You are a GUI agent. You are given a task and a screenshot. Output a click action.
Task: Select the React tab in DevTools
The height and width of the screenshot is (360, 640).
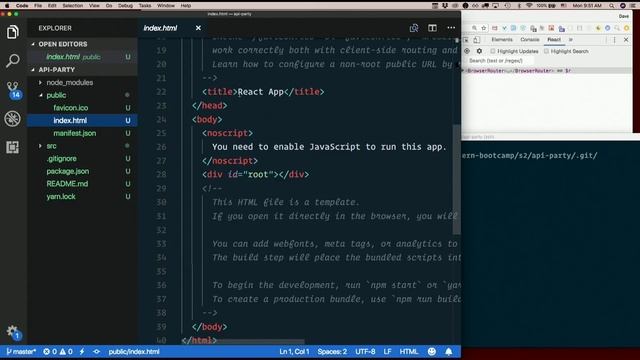click(x=554, y=40)
